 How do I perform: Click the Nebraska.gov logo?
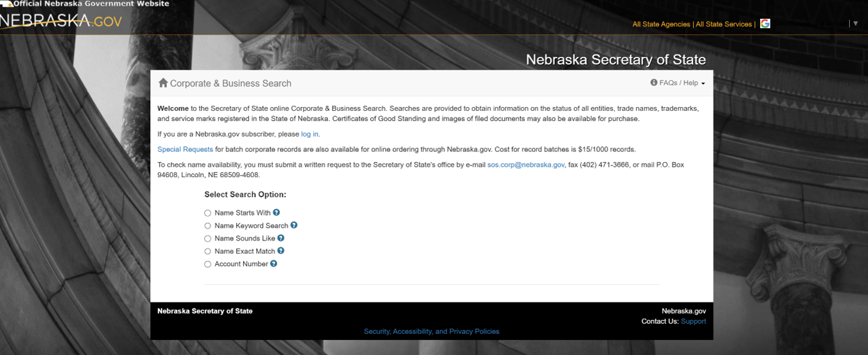[x=61, y=21]
